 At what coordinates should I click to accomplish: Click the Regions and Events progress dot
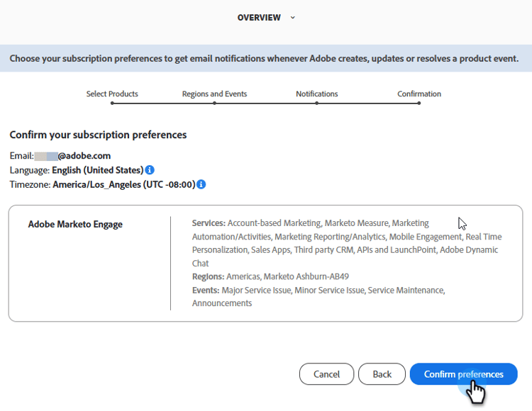point(214,103)
